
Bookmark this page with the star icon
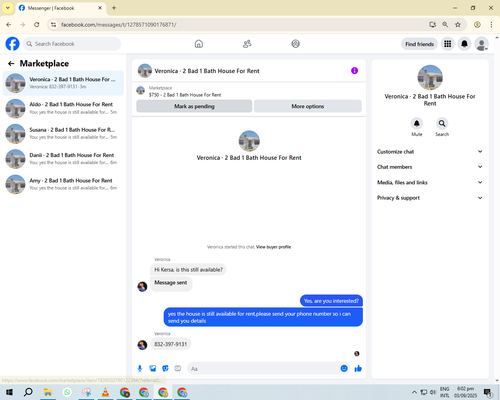pos(458,24)
